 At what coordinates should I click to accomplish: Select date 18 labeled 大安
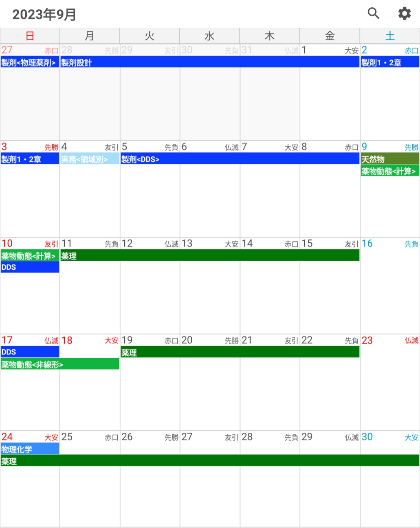pos(90,382)
